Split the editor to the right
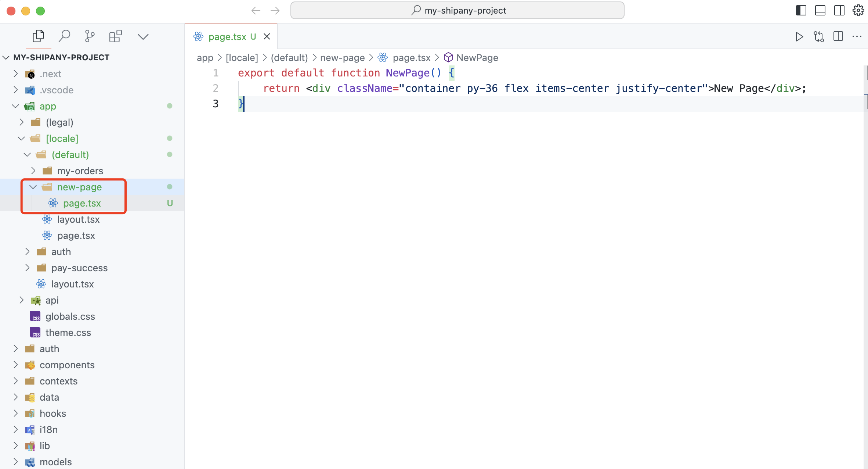Image resolution: width=868 pixels, height=469 pixels. (838, 36)
